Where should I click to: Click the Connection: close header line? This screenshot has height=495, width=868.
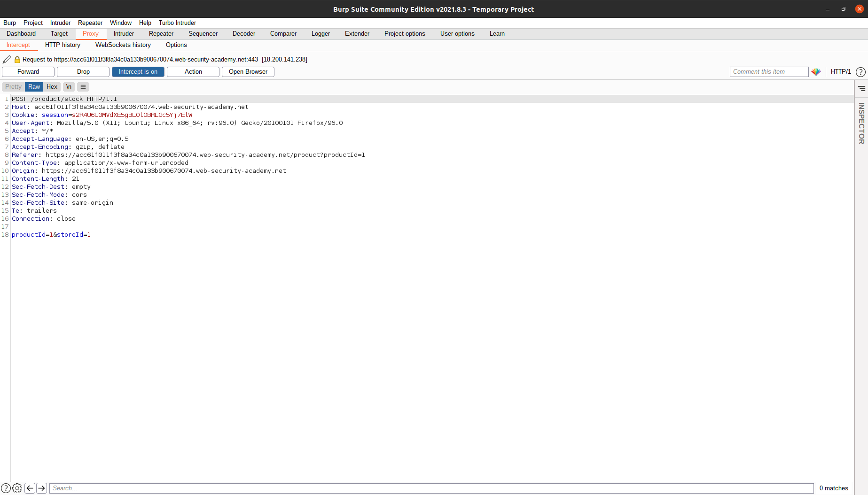[44, 219]
